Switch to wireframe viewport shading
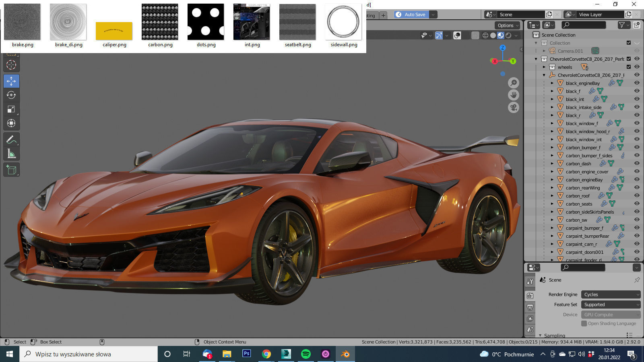The image size is (644, 362). tap(485, 35)
